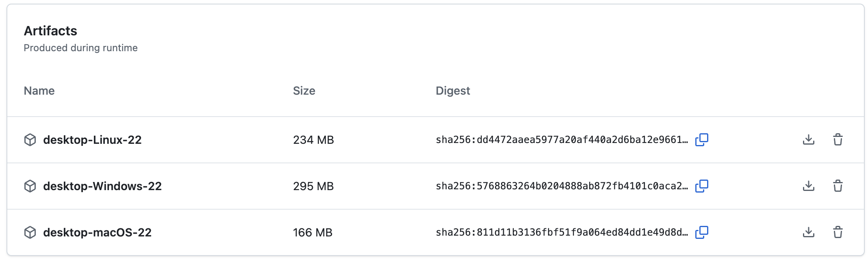Screen dimensions: 868x260
Task: Copy digest for desktop-Linux-22 artifact
Action: (x=701, y=140)
